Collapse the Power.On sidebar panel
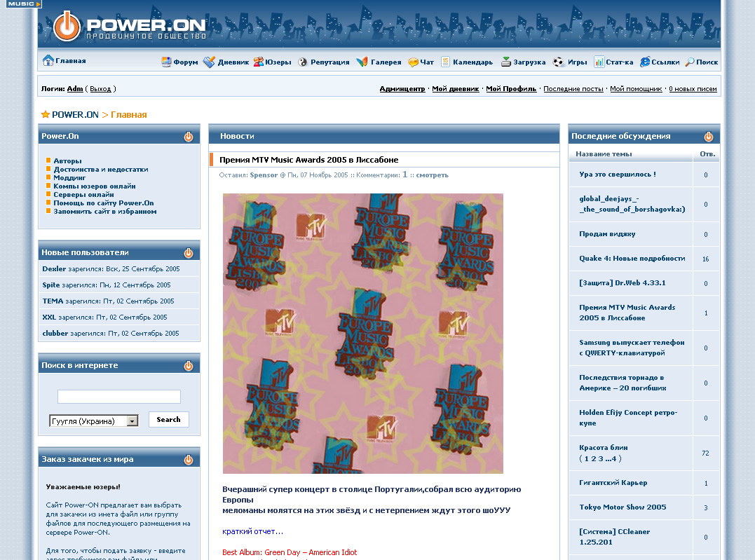 click(x=189, y=137)
